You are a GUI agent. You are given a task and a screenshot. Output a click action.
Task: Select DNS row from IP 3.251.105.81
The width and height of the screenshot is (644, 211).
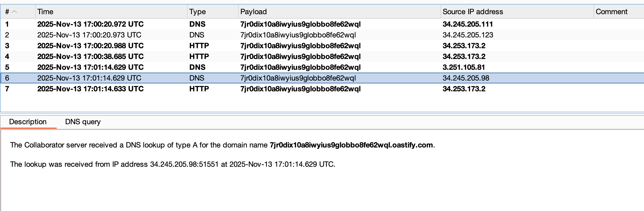coord(463,67)
